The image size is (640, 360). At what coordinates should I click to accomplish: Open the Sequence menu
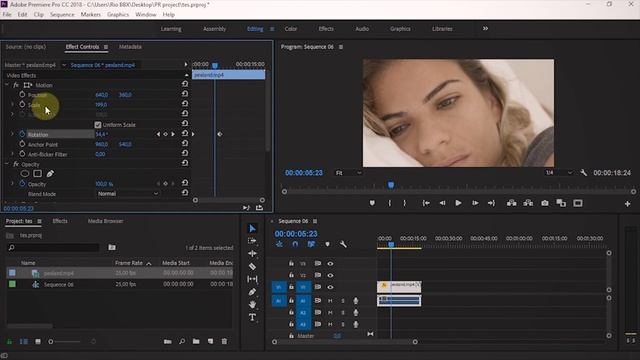click(62, 14)
